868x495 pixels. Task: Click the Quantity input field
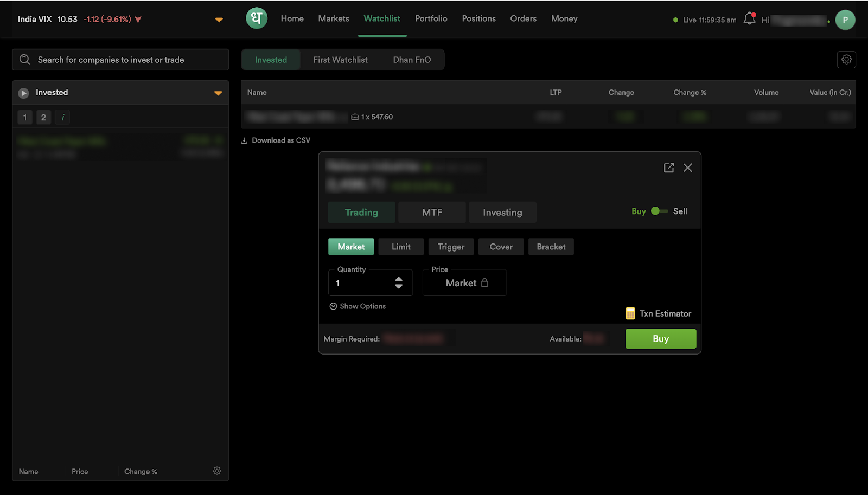tap(371, 282)
